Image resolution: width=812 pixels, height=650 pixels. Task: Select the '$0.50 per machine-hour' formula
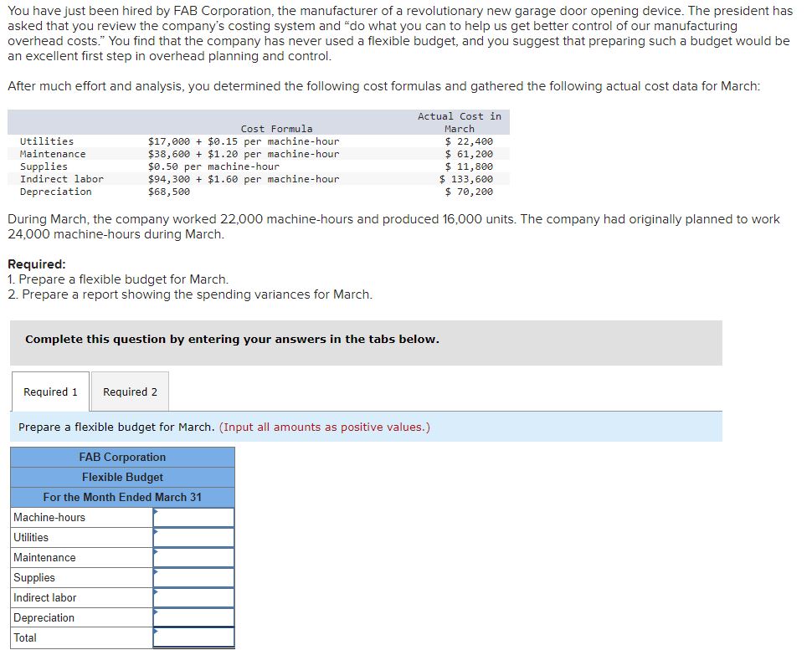(213, 166)
